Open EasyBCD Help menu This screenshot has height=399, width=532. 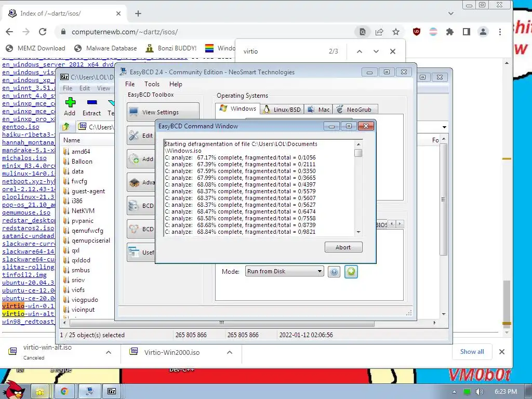pyautogui.click(x=176, y=84)
